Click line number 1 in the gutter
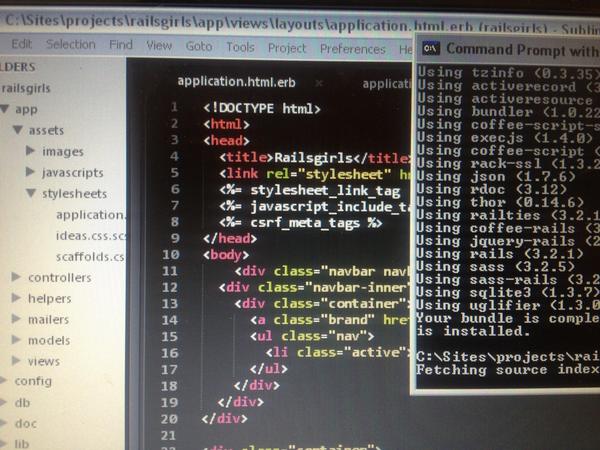The width and height of the screenshot is (600, 450). (174, 107)
